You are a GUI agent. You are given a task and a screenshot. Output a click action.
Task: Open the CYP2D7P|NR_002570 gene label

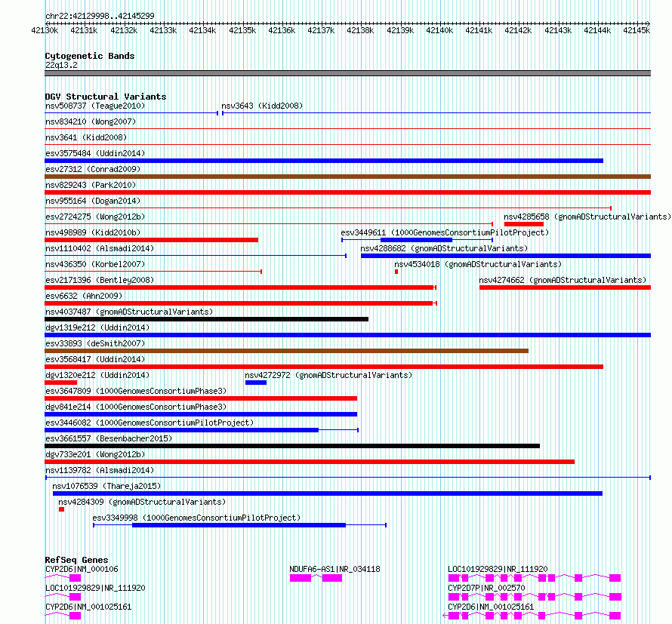tap(486, 588)
